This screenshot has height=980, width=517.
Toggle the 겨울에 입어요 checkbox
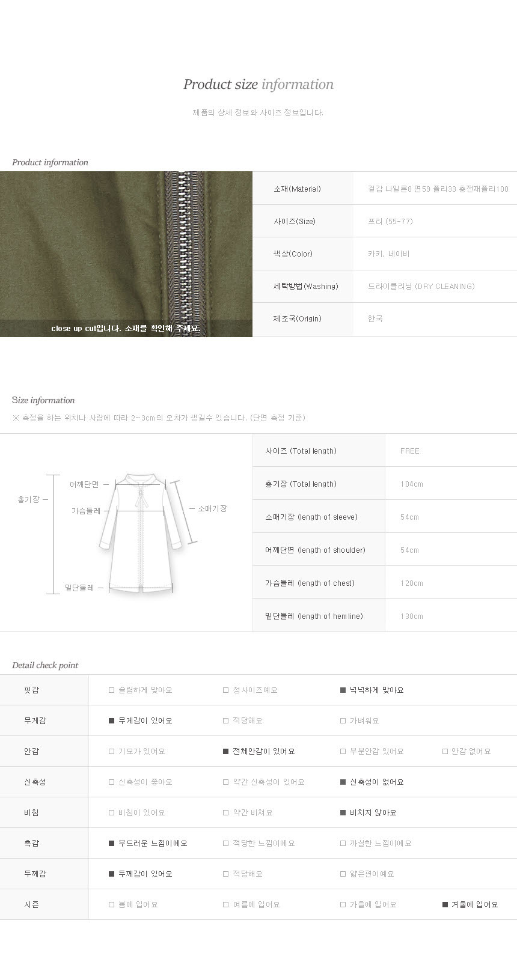click(445, 905)
